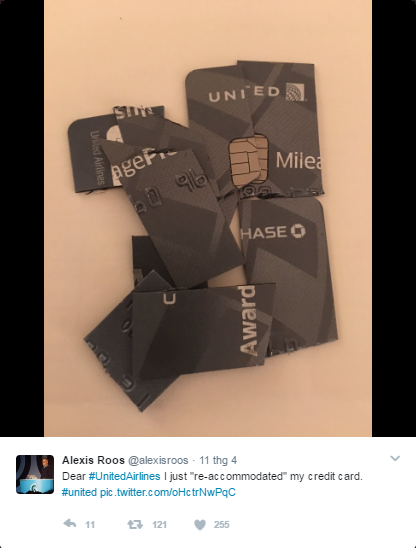The width and height of the screenshot is (416, 548).
Task: Open Alexis Roos profile avatar
Action: point(35,474)
